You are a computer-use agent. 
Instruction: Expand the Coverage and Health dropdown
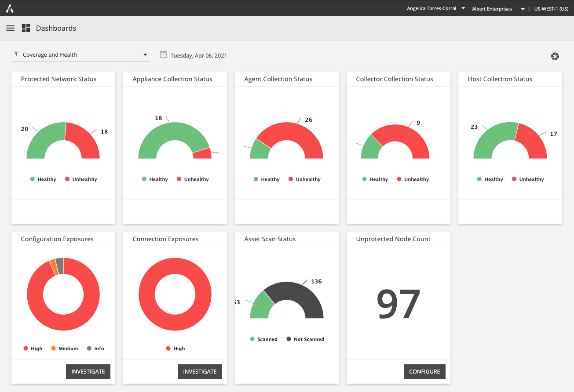(145, 55)
